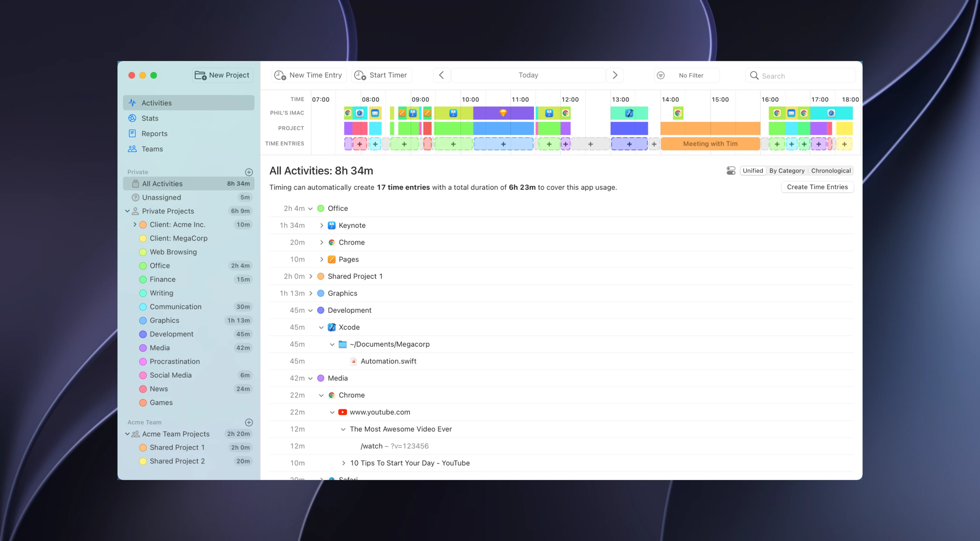Go to the next day with the right chevron
Screen dimensions: 980x541
(615, 75)
